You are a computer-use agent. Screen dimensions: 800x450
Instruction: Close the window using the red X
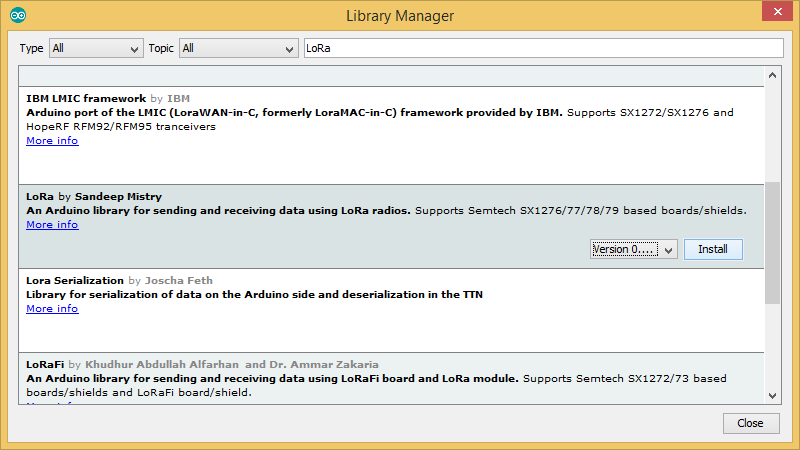[777, 11]
